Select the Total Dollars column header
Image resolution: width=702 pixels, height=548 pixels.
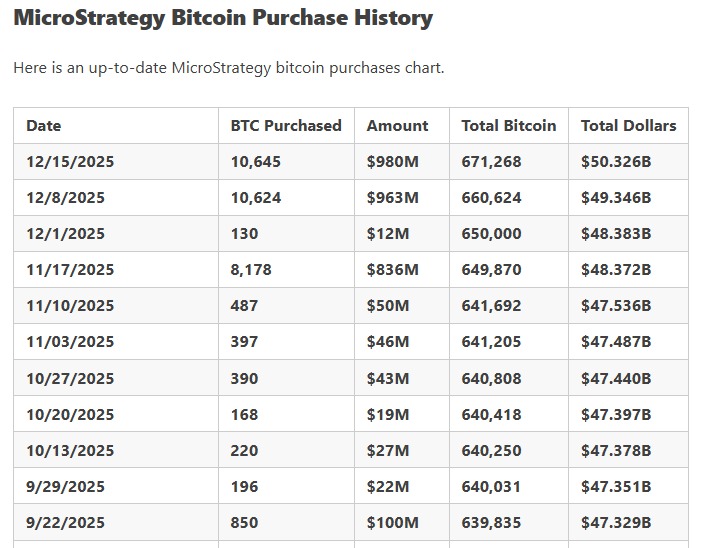click(628, 126)
